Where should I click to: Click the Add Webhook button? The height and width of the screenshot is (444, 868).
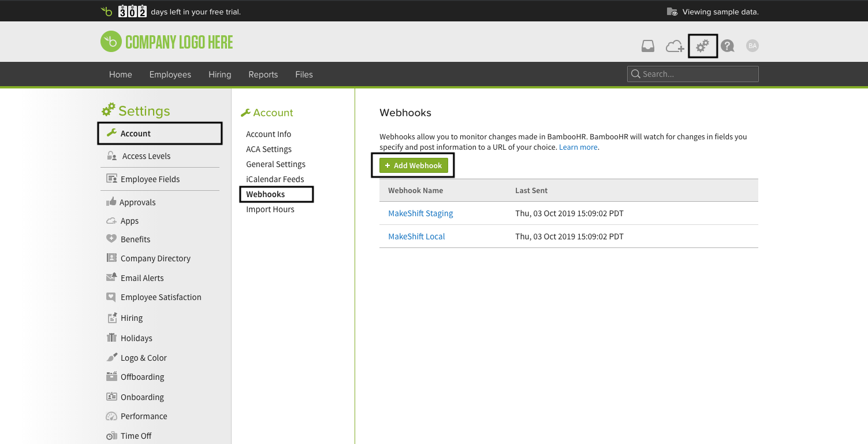[x=413, y=165]
